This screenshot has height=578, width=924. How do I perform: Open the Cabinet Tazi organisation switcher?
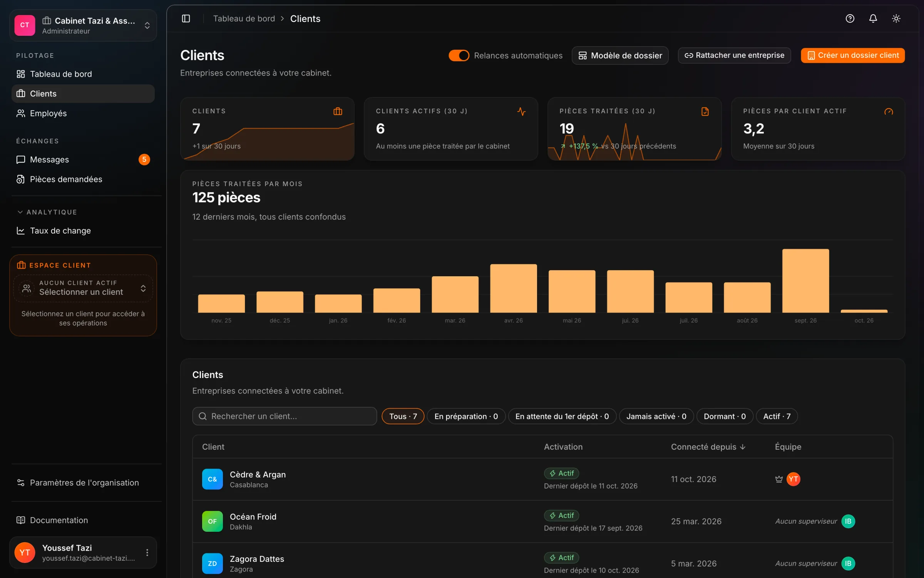pyautogui.click(x=83, y=25)
